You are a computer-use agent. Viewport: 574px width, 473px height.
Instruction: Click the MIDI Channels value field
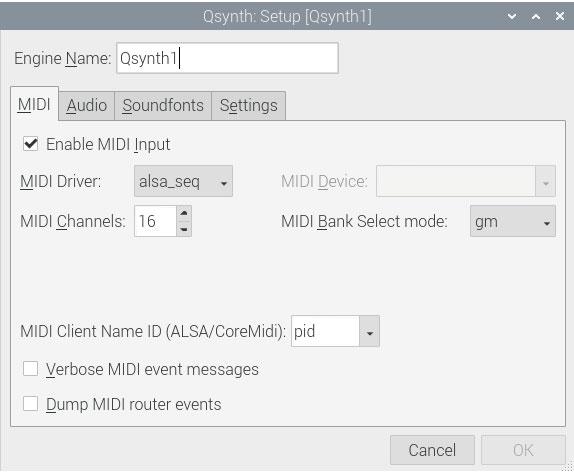click(156, 221)
